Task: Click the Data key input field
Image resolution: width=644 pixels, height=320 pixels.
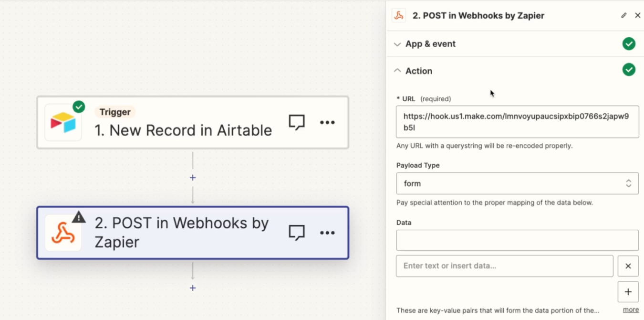Action: click(518, 240)
